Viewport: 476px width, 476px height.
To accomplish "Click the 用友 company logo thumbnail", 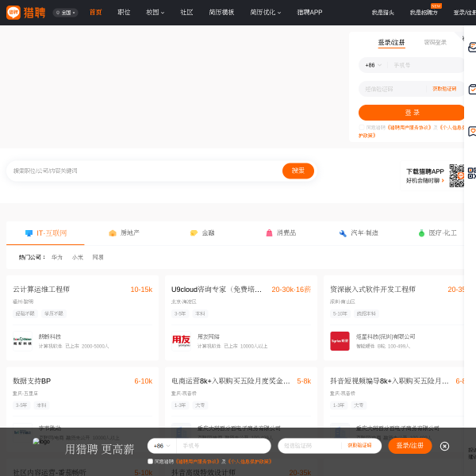I will coord(181,341).
